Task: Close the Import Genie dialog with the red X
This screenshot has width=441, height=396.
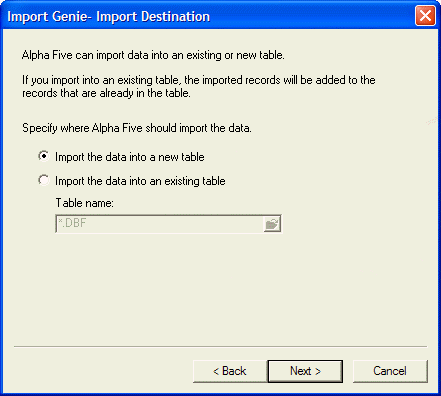Action: tap(425, 16)
